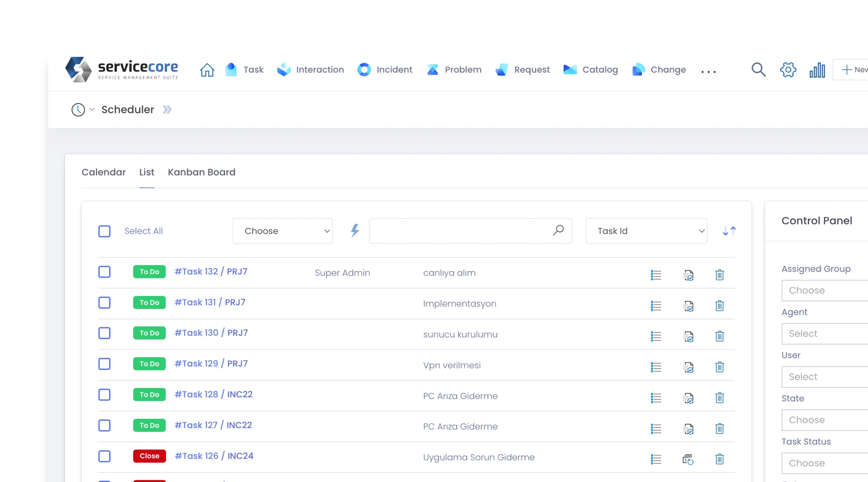Screen dimensions: 868x482
Task: Open the list details icon for Task 130
Action: (x=656, y=336)
